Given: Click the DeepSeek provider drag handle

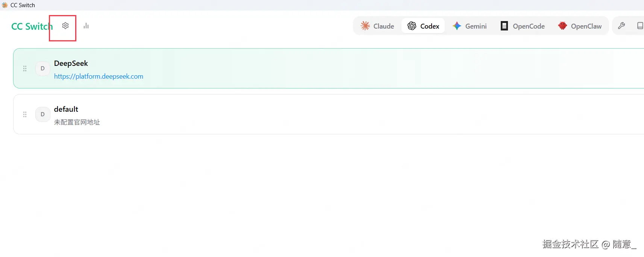Looking at the screenshot, I should pos(25,68).
